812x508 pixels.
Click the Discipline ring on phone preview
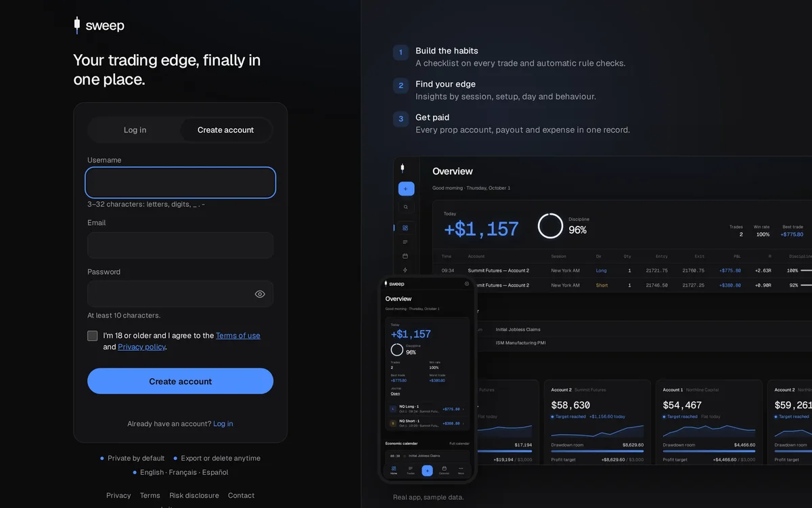397,350
